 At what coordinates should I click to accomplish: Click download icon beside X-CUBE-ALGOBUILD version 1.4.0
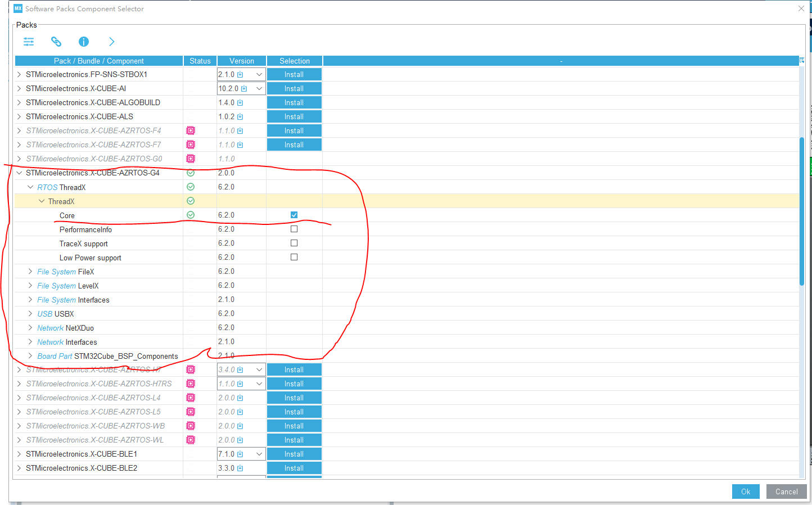[x=240, y=102]
